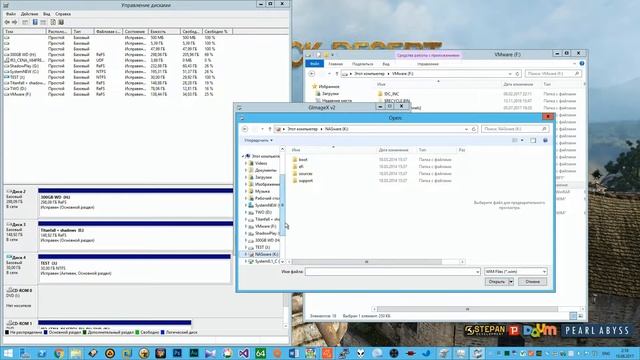Open address bar history dropdown in Open dialog
Viewport: 640px width, 360px height.
[x=467, y=129]
